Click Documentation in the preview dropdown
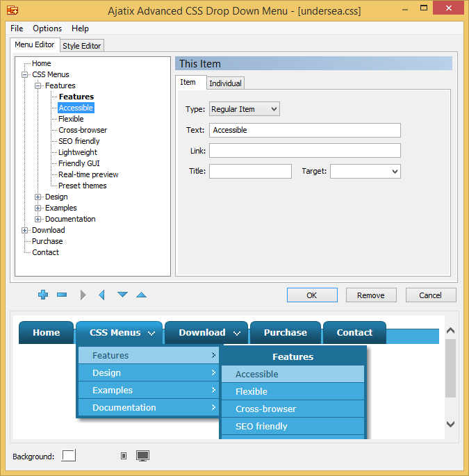469x476 pixels. pos(149,407)
